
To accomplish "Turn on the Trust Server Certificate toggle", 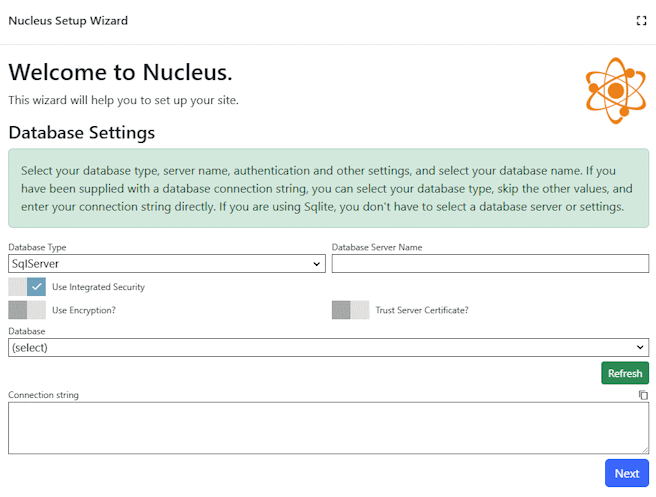I will point(351,310).
